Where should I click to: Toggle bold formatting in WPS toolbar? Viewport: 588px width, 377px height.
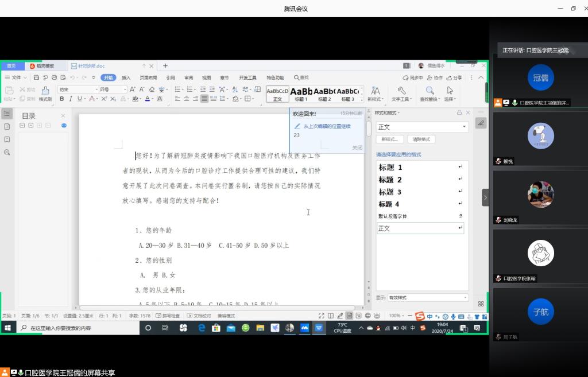tap(62, 99)
